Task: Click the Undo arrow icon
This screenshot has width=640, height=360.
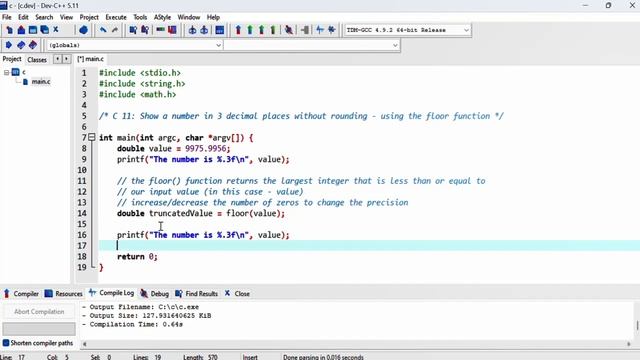Action: tap(103, 30)
